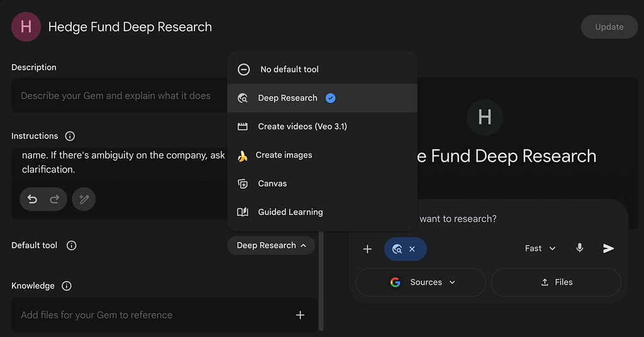The width and height of the screenshot is (644, 337).
Task: Remove the Deep Research chip with X
Action: pos(412,249)
